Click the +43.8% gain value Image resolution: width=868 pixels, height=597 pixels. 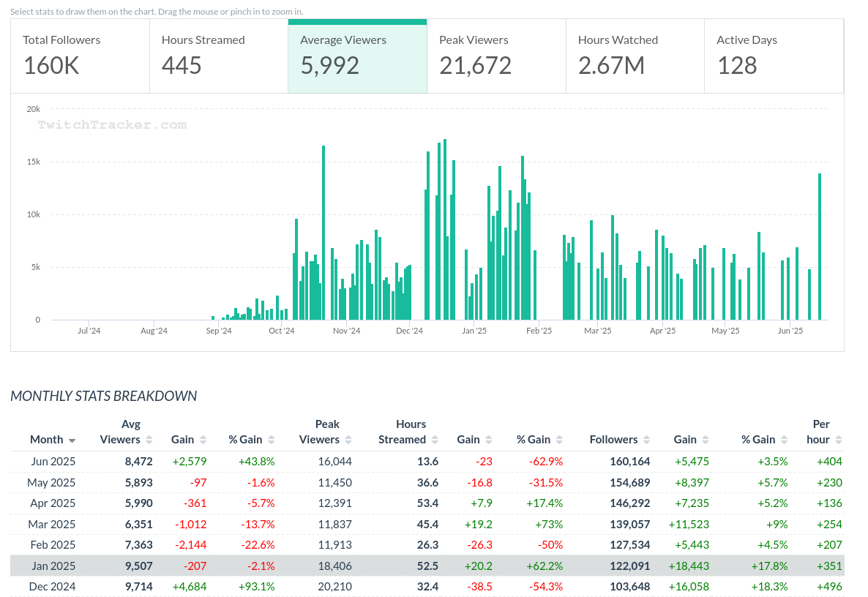257,462
